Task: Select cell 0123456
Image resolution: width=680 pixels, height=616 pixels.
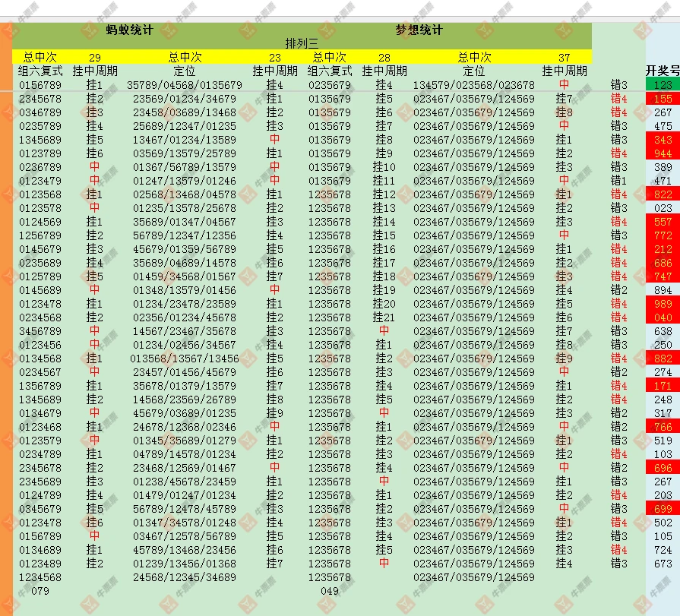Action: coord(40,345)
